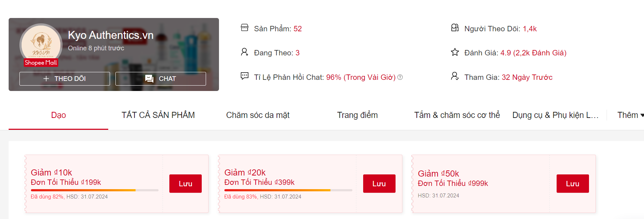Viewport: 644px width, 219px height.
Task: Open Tắm & chăm sóc cơ thể tab
Action: pos(457,115)
